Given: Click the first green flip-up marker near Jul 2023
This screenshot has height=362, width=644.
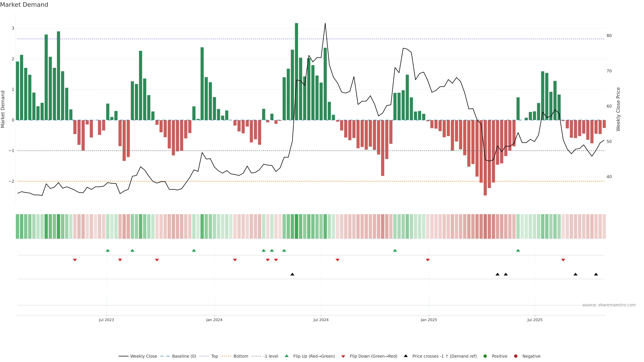Looking at the screenshot, I should point(108,251).
